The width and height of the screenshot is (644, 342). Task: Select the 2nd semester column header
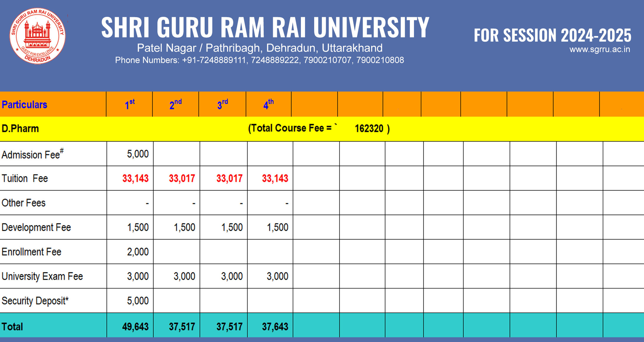(x=175, y=104)
